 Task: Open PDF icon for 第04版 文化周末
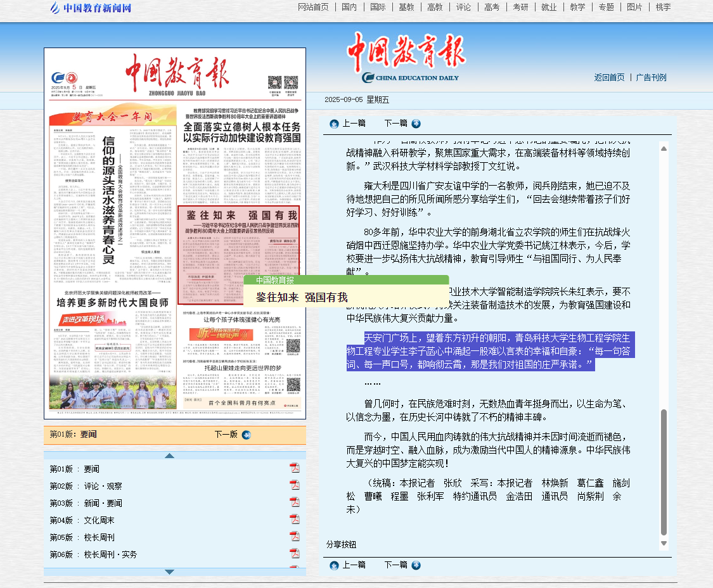(295, 520)
